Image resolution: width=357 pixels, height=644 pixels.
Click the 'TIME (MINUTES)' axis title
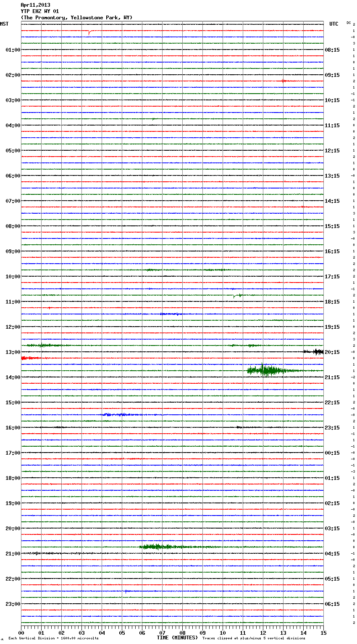(x=177, y=638)
